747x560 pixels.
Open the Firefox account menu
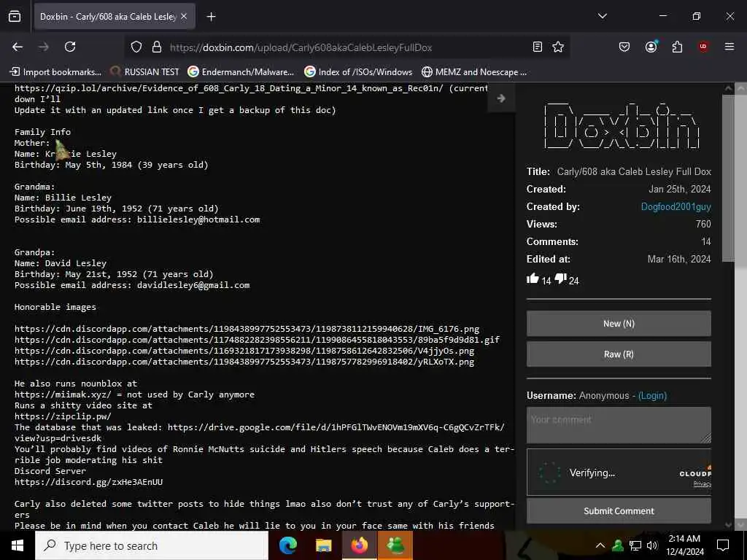651,47
